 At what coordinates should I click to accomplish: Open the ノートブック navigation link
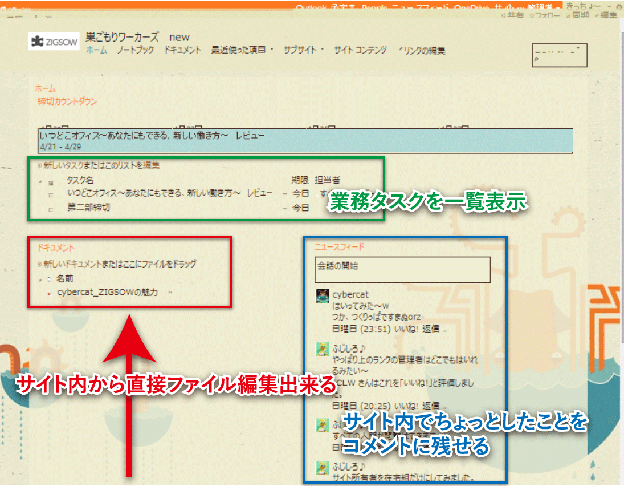pyautogui.click(x=135, y=50)
